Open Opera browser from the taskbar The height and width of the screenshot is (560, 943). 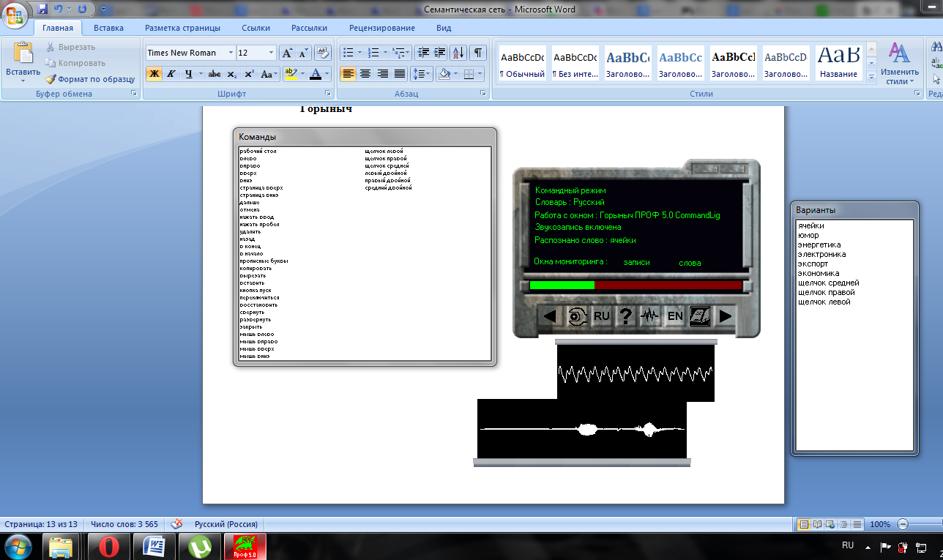[110, 546]
